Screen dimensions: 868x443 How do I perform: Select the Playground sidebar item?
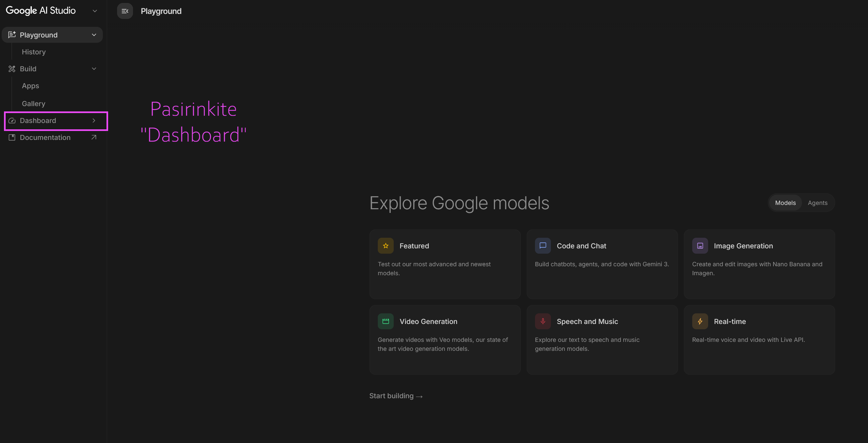tap(52, 35)
